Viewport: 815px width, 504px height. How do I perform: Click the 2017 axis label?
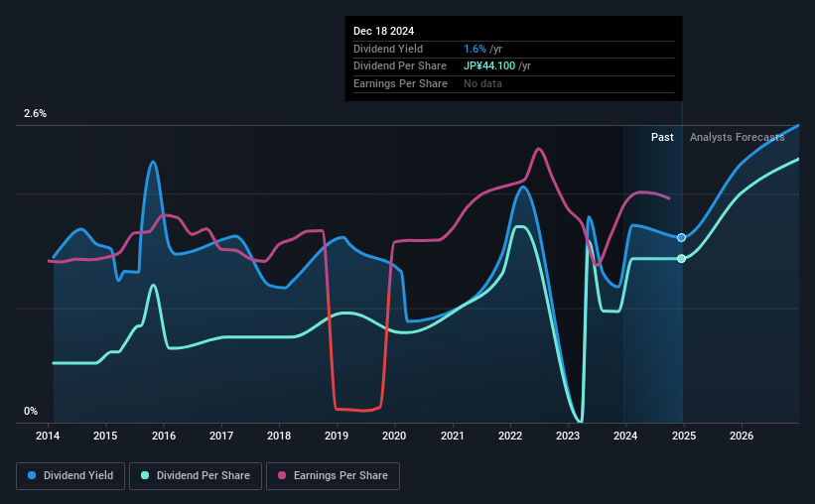[x=221, y=436]
